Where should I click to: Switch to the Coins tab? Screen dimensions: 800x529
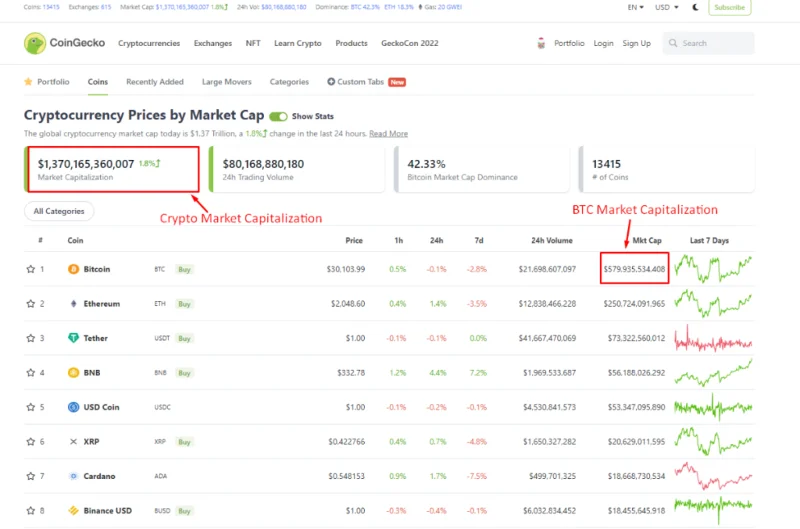coord(97,82)
